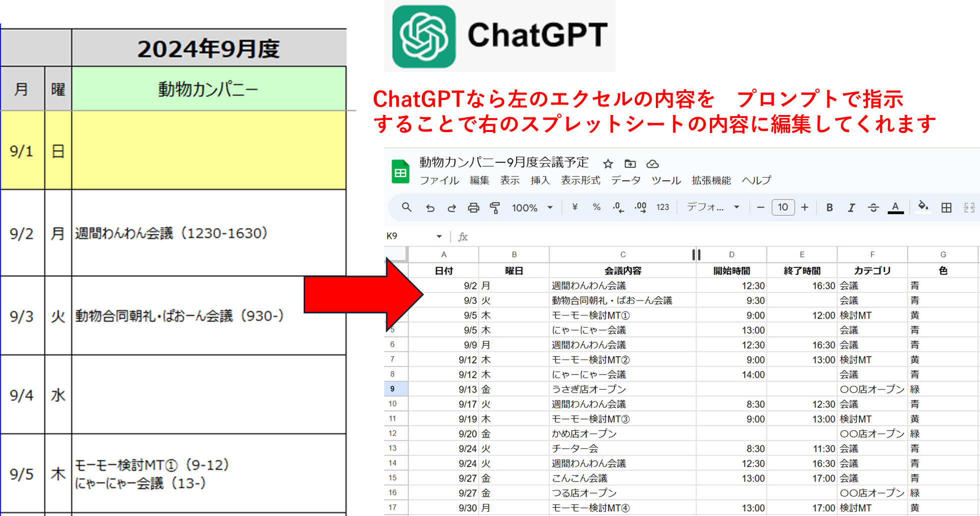Select column E header
The width and height of the screenshot is (980, 516).
(x=802, y=254)
